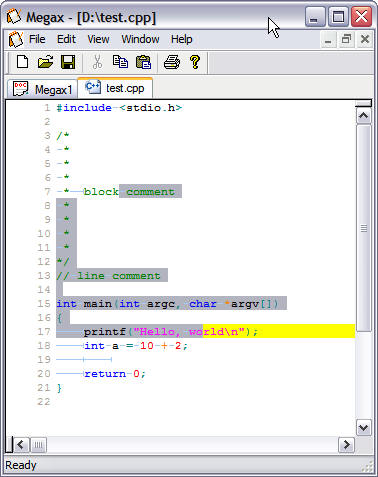Switch to the Megax1 tab

[42, 89]
